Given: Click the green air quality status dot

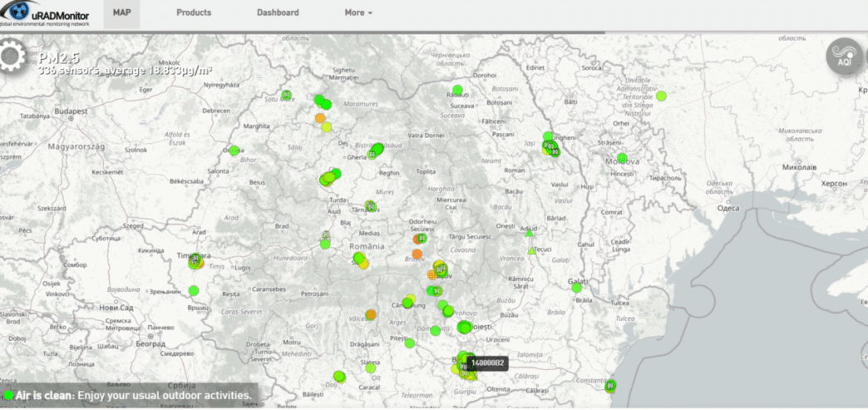Looking at the screenshot, I should point(7,395).
